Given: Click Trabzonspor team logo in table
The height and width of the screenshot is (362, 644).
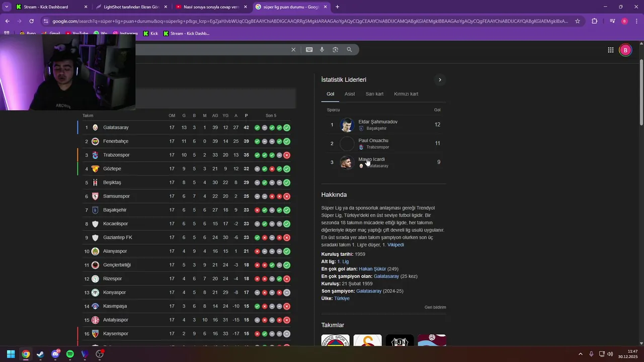Looking at the screenshot, I should point(95,155).
